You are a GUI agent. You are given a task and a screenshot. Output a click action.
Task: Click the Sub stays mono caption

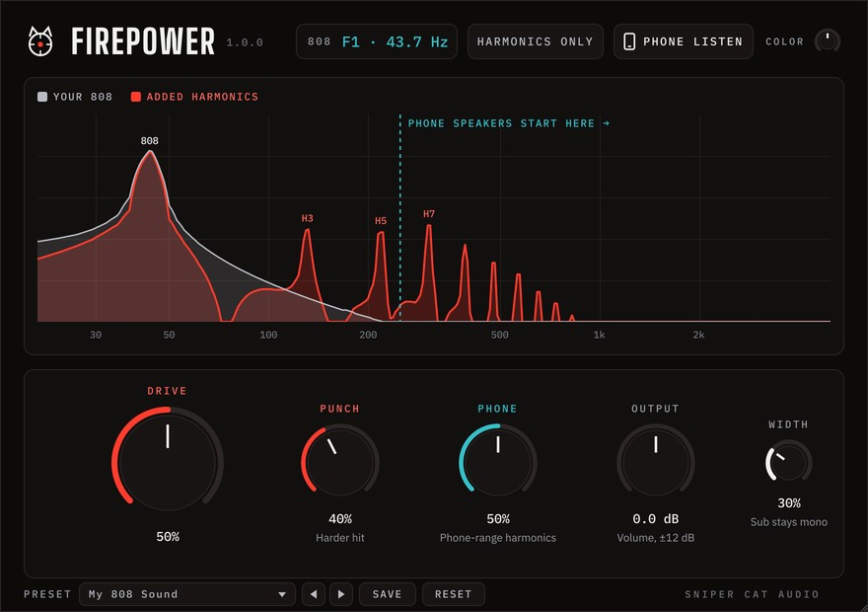[x=789, y=522]
